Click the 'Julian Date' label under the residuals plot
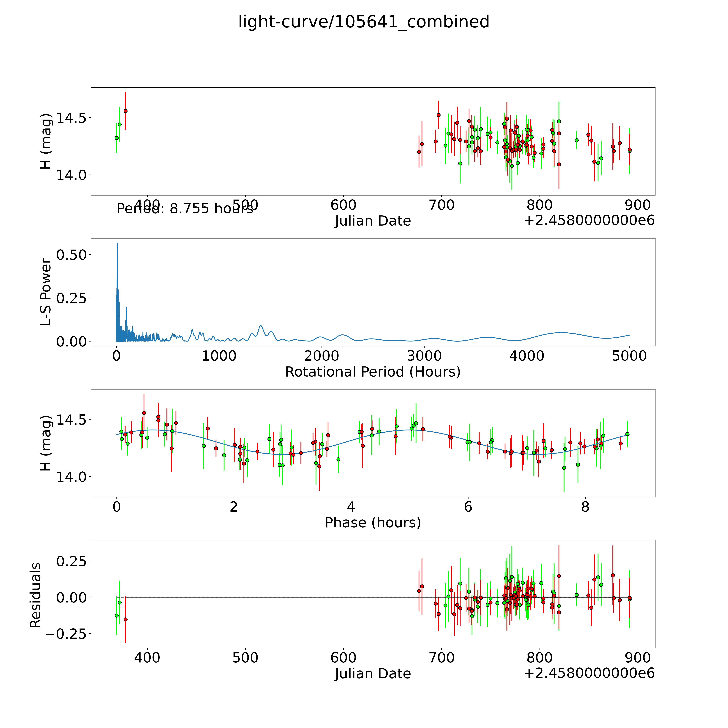 [373, 674]
